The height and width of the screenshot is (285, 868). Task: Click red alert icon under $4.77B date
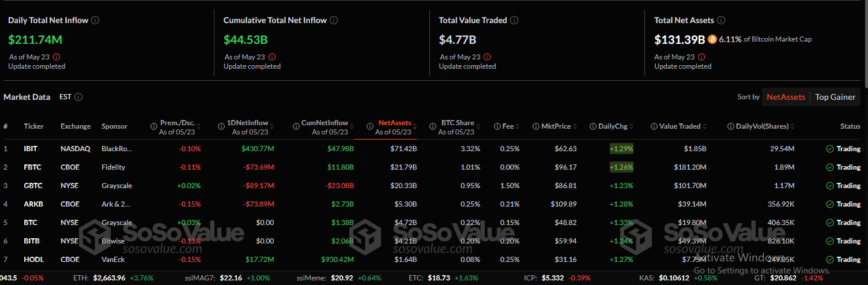488,57
